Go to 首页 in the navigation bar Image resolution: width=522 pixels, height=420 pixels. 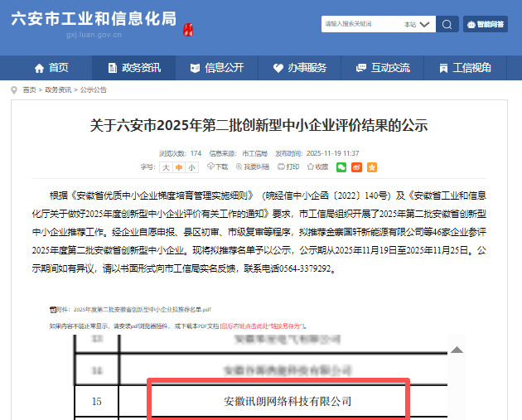click(x=51, y=67)
